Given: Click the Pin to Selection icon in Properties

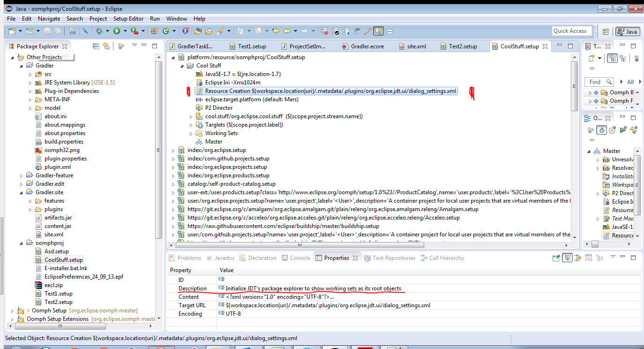Looking at the screenshot, I should pos(556,258).
